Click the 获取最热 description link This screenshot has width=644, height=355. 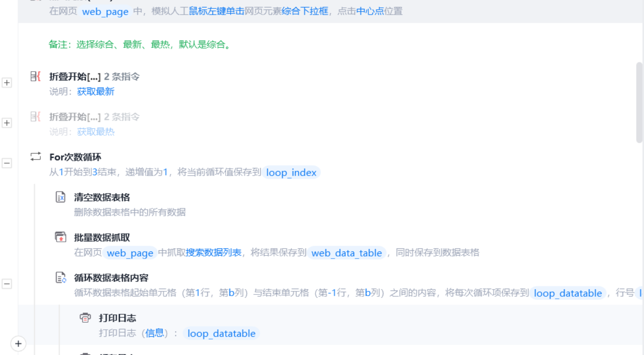click(x=96, y=132)
